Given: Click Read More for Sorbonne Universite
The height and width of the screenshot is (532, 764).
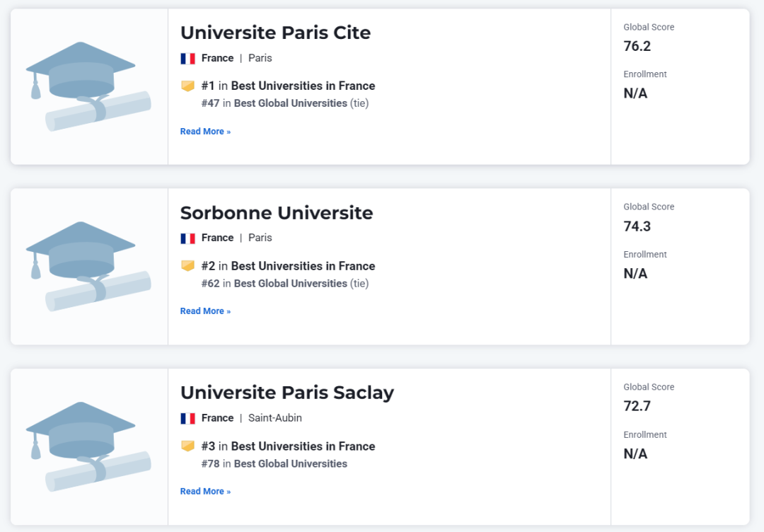Looking at the screenshot, I should tap(205, 311).
